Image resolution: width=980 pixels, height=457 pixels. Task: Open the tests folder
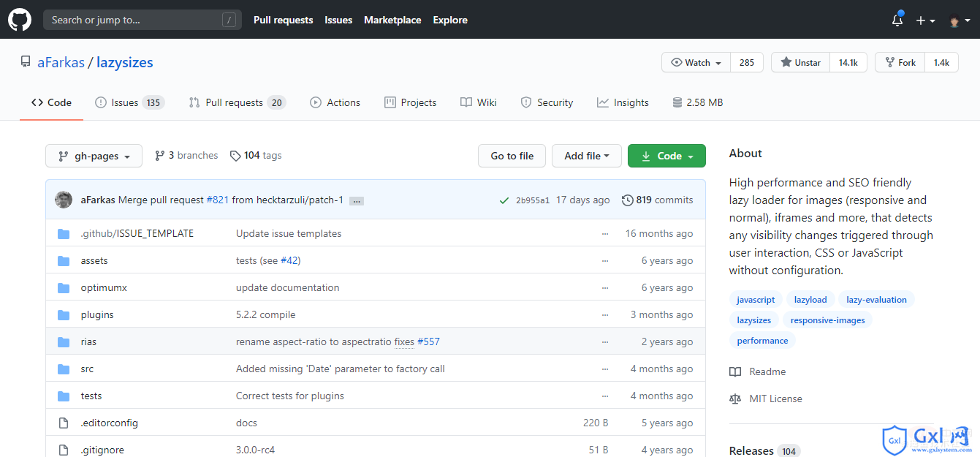pyautogui.click(x=91, y=396)
